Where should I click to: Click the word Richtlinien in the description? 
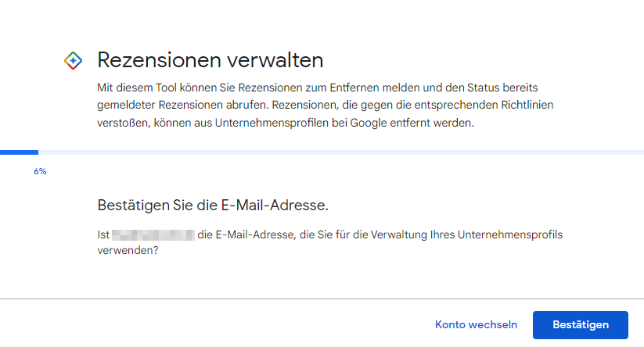527,105
